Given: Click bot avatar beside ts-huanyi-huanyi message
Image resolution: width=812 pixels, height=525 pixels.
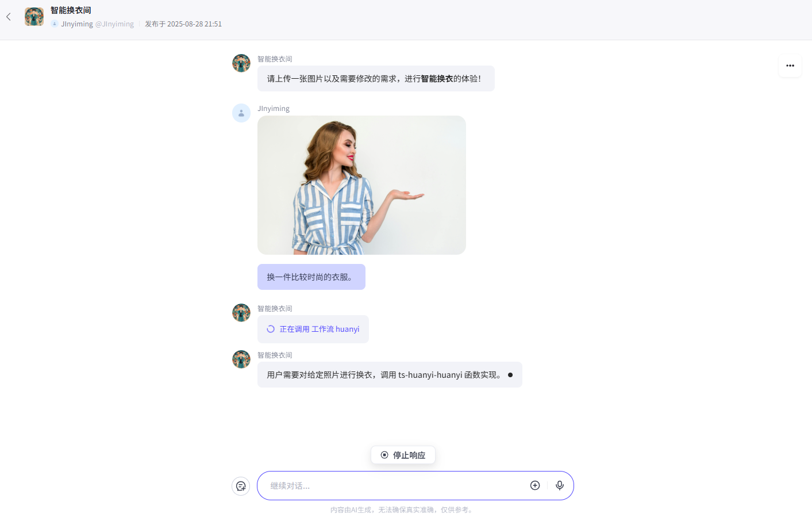Looking at the screenshot, I should pyautogui.click(x=241, y=359).
